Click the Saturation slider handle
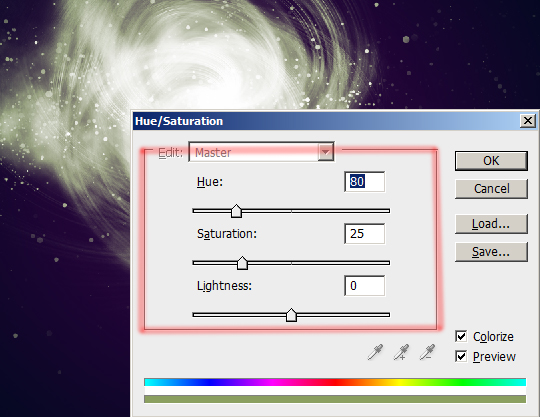540x417 pixels. pos(242,263)
